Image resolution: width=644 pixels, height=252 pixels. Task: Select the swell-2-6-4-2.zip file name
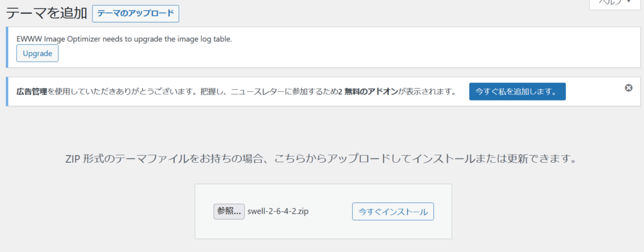(x=278, y=212)
